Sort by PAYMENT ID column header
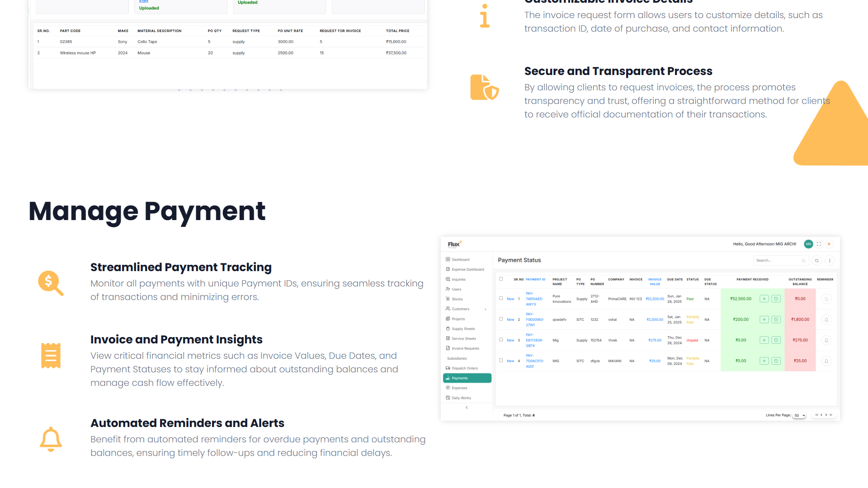 coord(535,280)
